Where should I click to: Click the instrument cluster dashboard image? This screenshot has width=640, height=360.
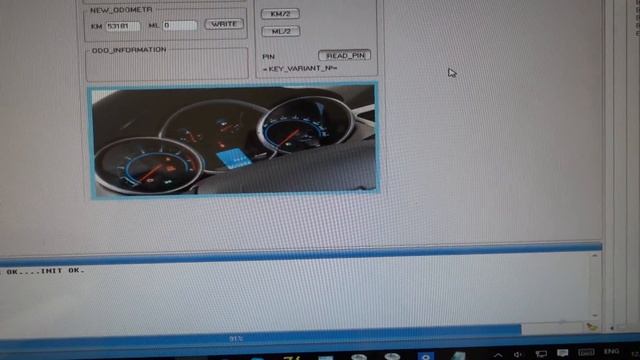pos(234,141)
